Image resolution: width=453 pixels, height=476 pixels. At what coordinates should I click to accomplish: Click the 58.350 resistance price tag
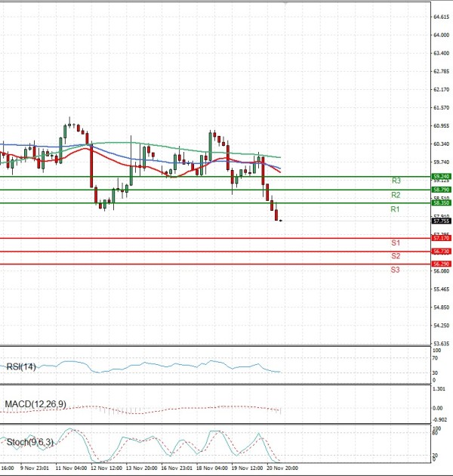(441, 203)
